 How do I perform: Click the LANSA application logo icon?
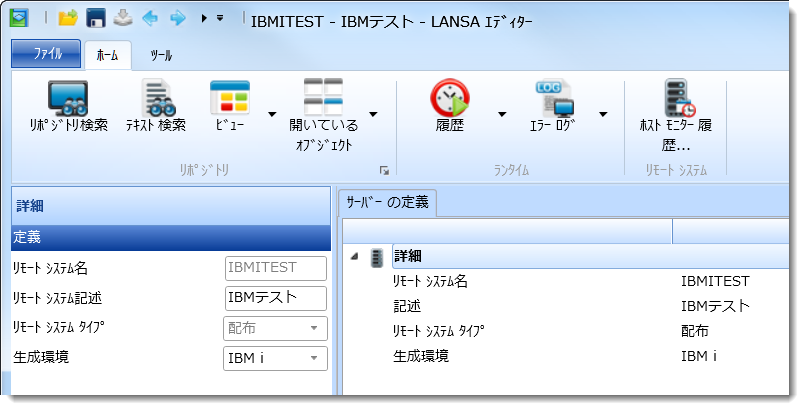[x=20, y=18]
